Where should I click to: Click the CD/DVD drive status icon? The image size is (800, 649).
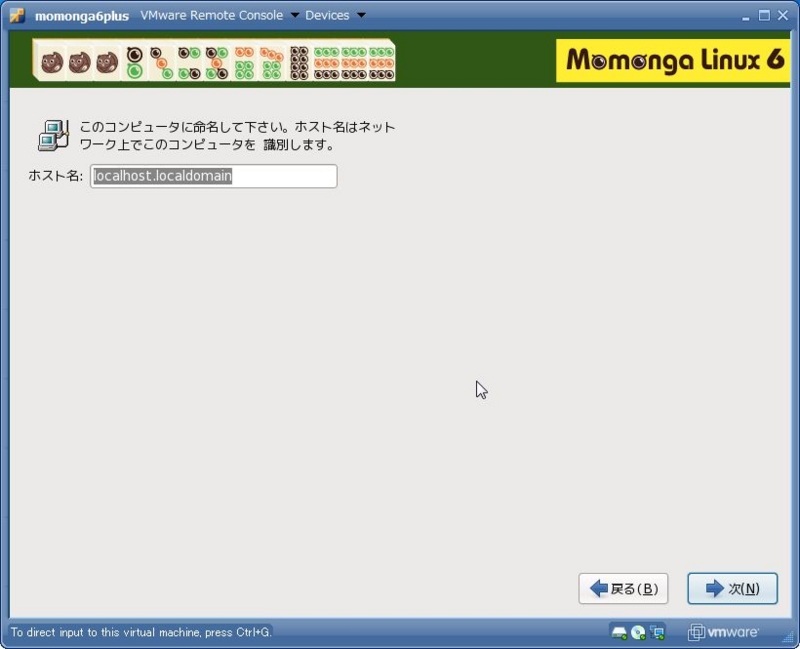click(x=638, y=633)
